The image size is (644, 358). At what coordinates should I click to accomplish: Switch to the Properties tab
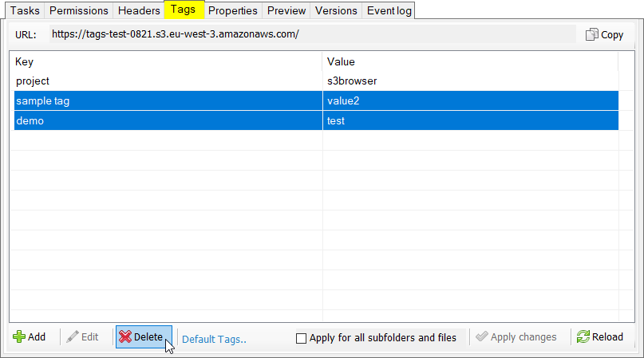[233, 10]
